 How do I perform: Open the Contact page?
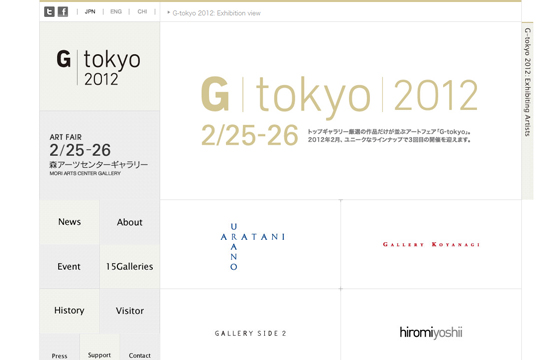click(x=140, y=355)
